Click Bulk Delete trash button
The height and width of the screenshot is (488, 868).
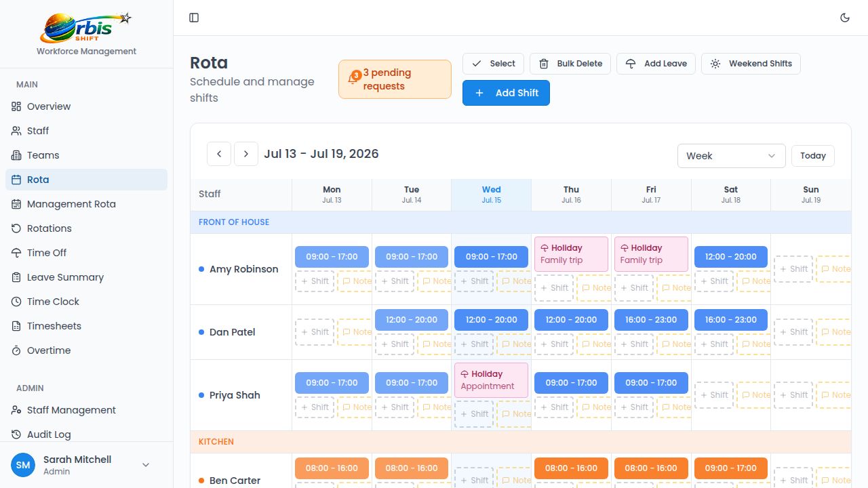coord(570,64)
